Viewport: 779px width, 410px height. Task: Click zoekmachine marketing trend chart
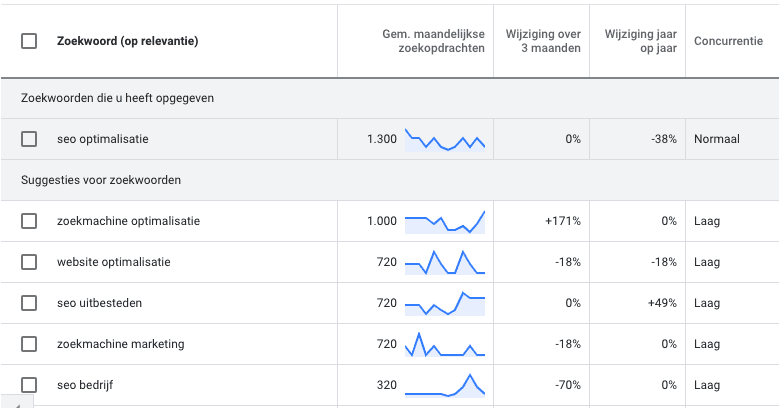pos(445,344)
